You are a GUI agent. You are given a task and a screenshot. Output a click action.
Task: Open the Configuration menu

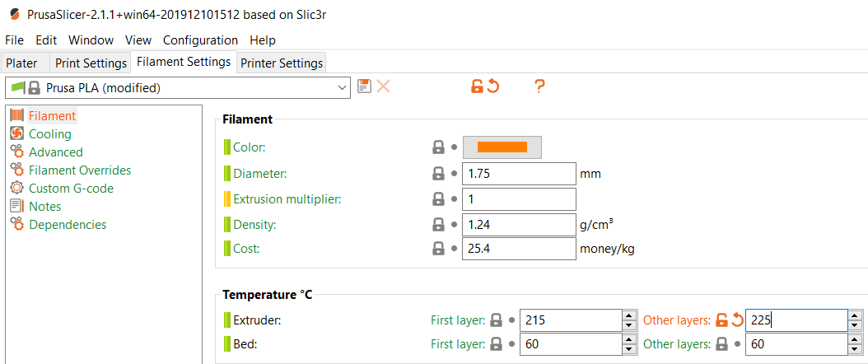tap(200, 40)
